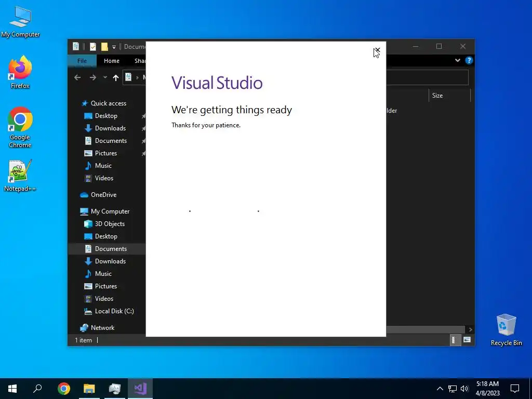Screen dimensions: 532x399
Task: Open Pictures under Quick access
Action: [106, 153]
